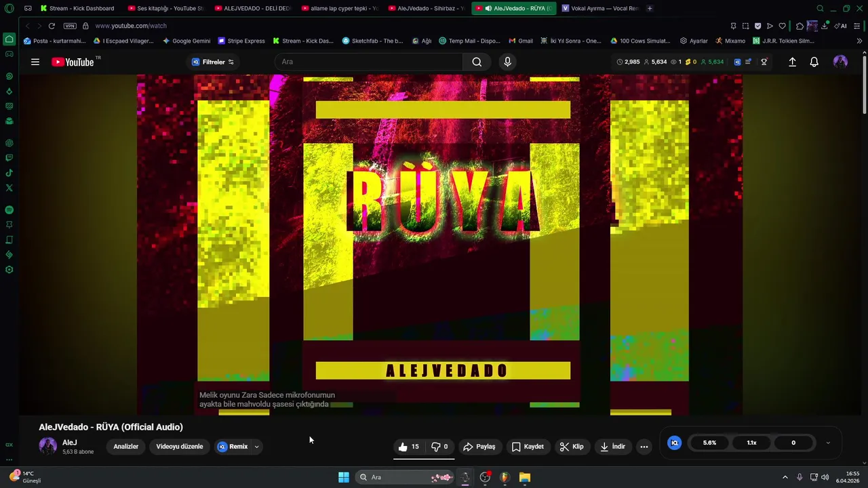Open X (Twitter) in Opera sidebar

9,188
